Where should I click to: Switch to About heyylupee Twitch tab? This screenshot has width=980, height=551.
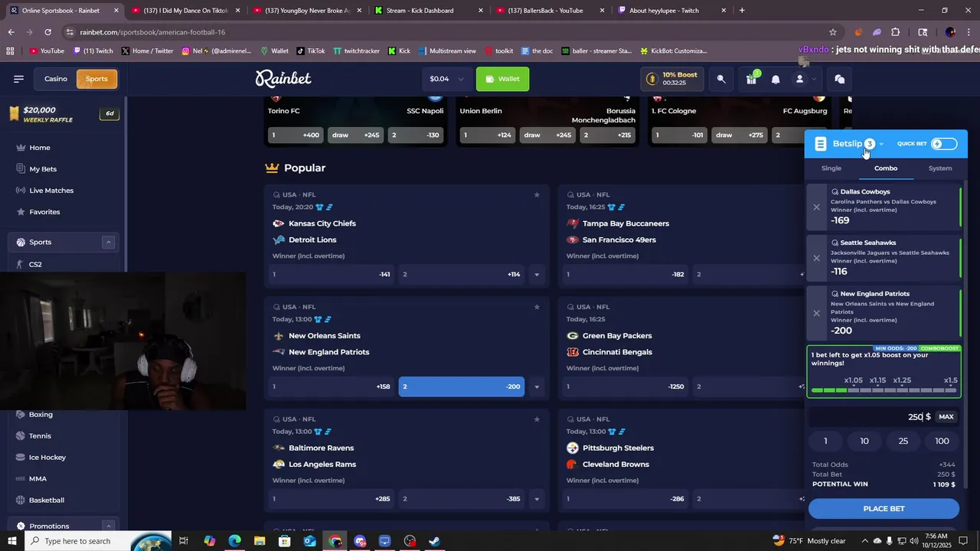point(671,11)
